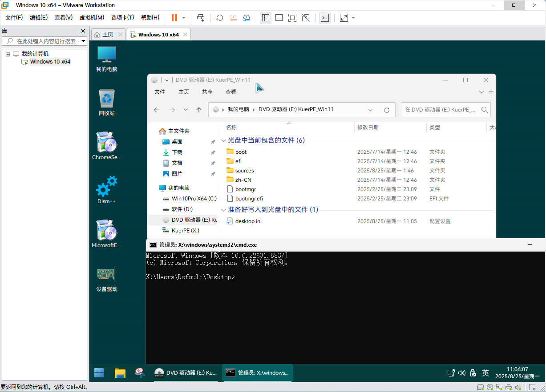Open 主页 tab in Explorer ribbon
The image size is (546, 392).
[184, 92]
